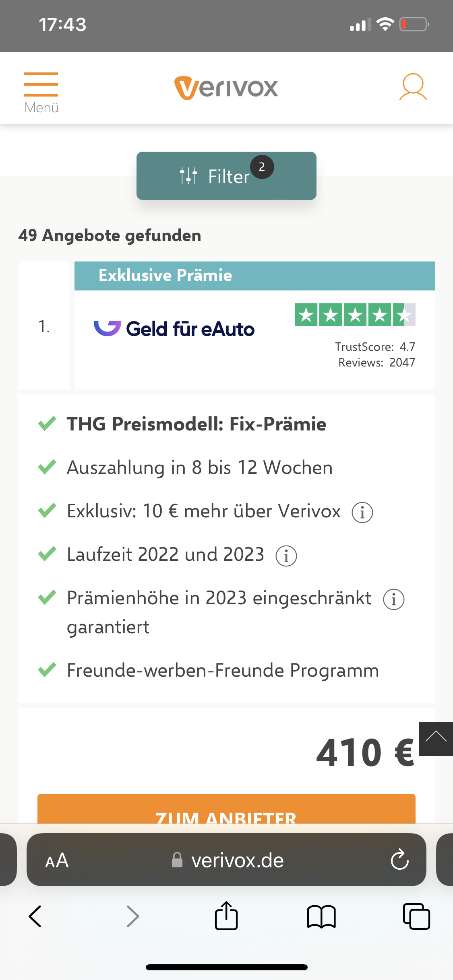Image resolution: width=453 pixels, height=980 pixels.
Task: Open the AA text size menu
Action: [x=57, y=861]
